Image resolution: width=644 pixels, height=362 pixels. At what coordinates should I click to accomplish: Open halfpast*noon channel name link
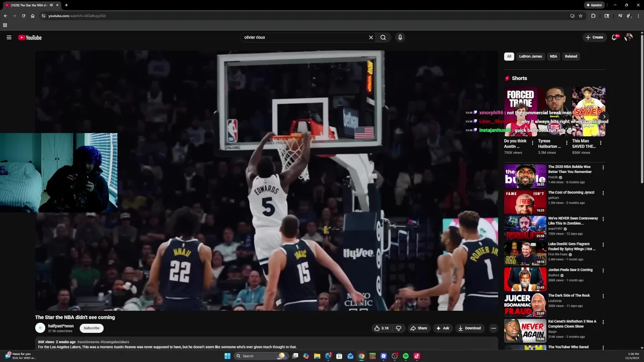61,326
